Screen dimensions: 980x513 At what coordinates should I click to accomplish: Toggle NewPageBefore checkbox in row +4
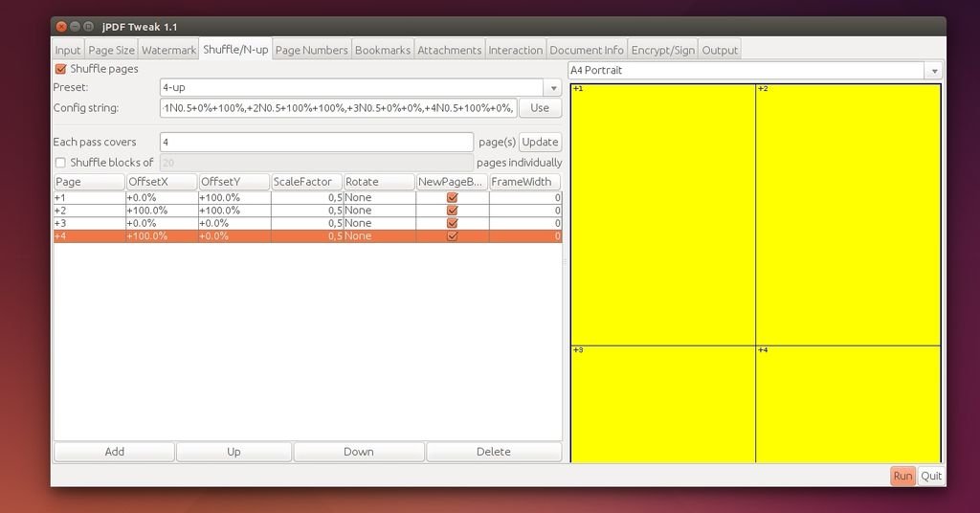pyautogui.click(x=453, y=236)
